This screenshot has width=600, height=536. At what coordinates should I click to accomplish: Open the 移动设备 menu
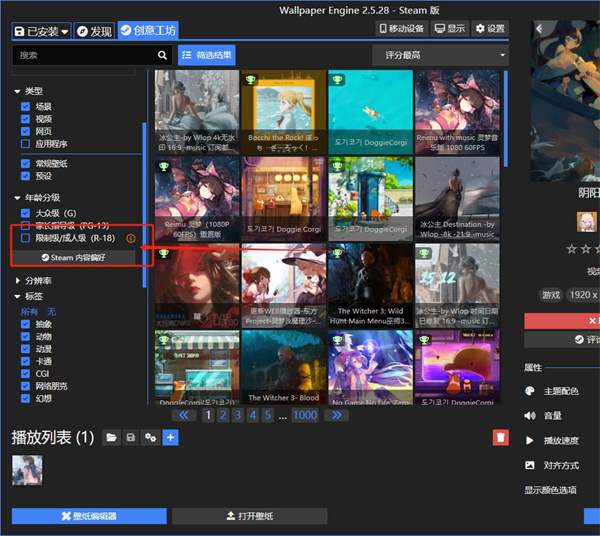402,29
